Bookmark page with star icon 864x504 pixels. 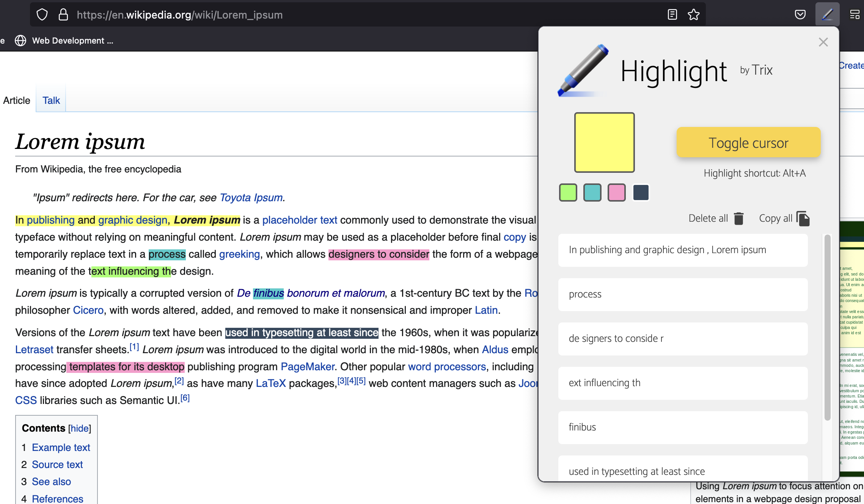click(693, 15)
